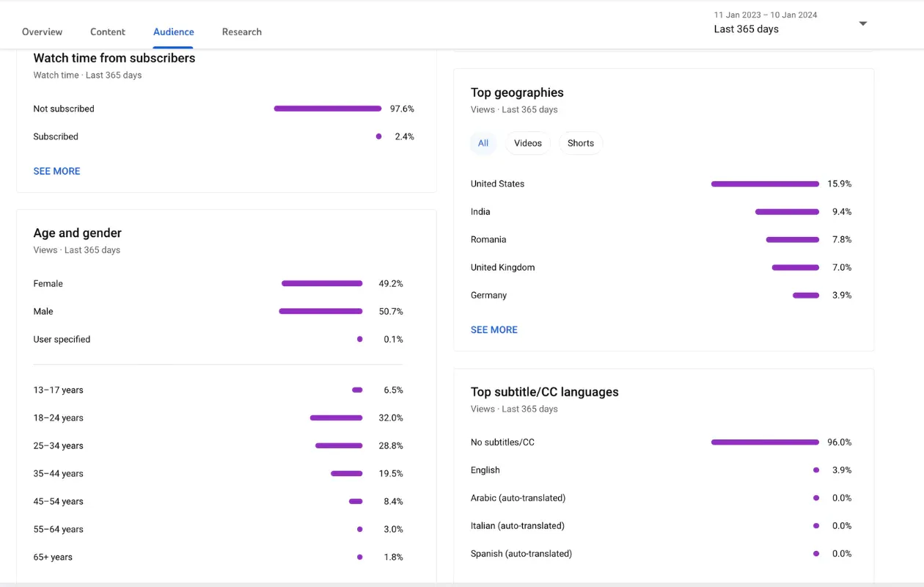
Task: Click the 'Top subtitle/CC languages' title
Action: coord(545,392)
